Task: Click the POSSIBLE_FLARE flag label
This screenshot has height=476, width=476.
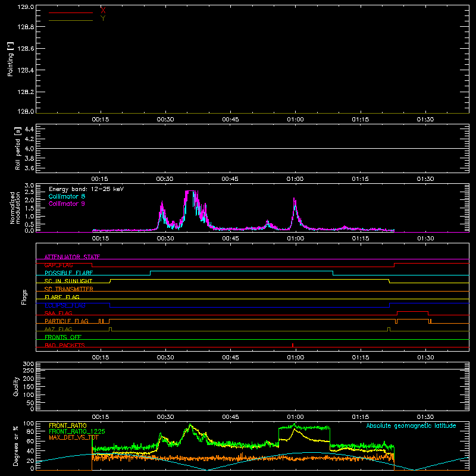Action: (x=68, y=273)
